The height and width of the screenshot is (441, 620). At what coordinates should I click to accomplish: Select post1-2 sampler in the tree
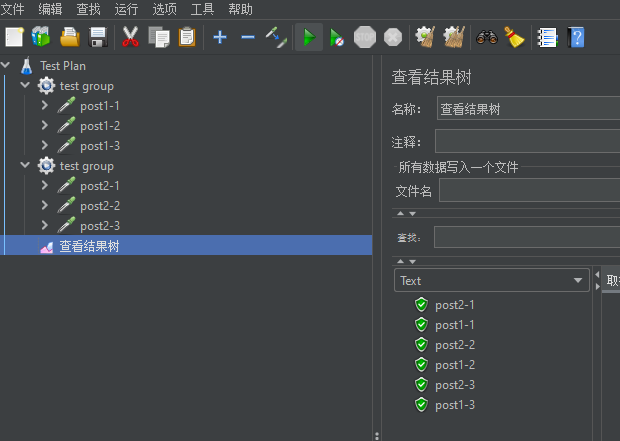[x=100, y=126]
